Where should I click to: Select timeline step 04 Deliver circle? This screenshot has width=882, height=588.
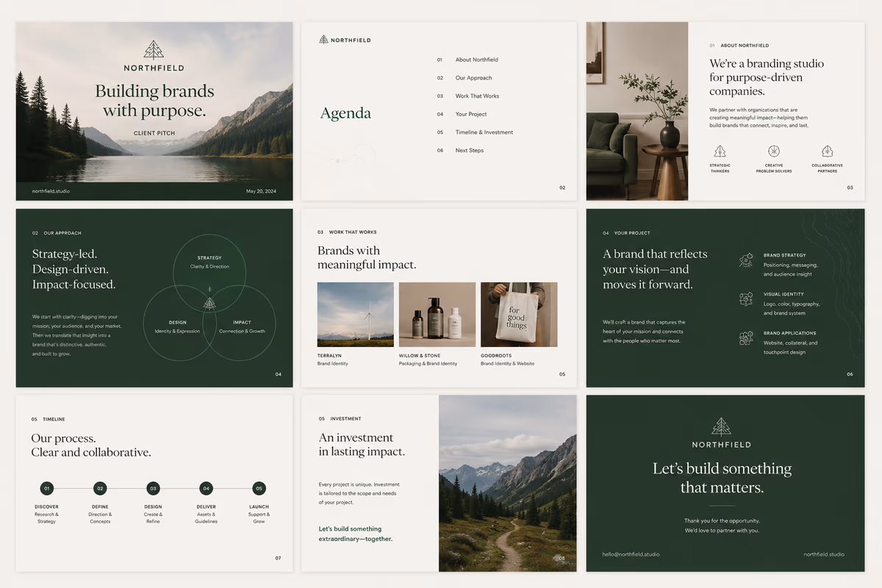point(206,488)
